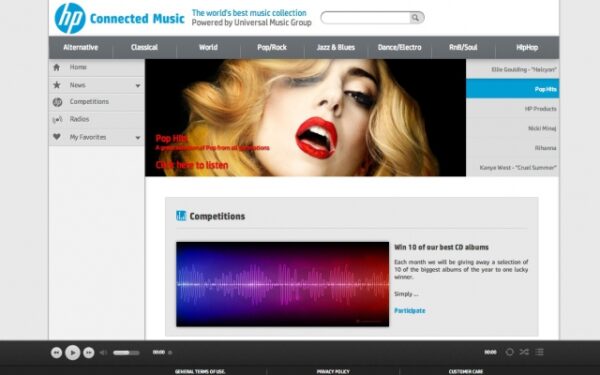
Task: Click the News star icon
Action: (x=57, y=85)
